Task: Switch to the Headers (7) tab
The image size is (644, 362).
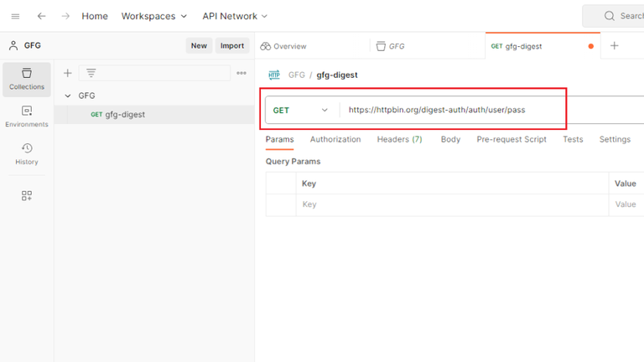Action: tap(399, 140)
